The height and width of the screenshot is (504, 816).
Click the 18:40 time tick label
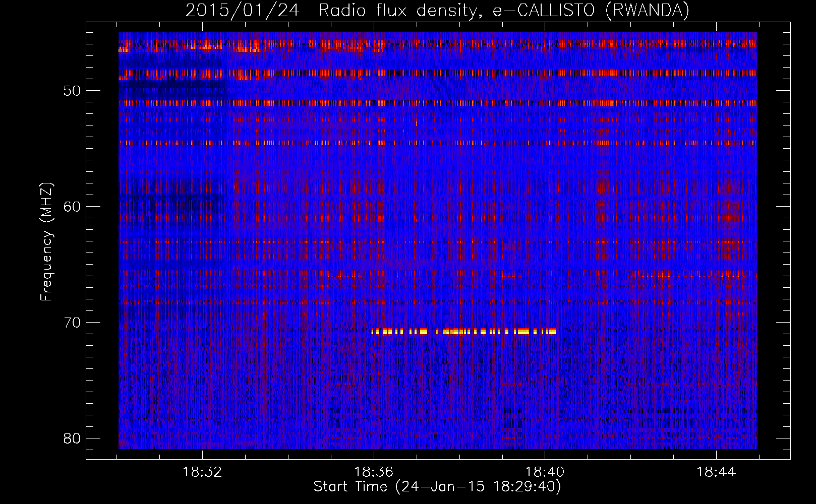[x=545, y=472]
